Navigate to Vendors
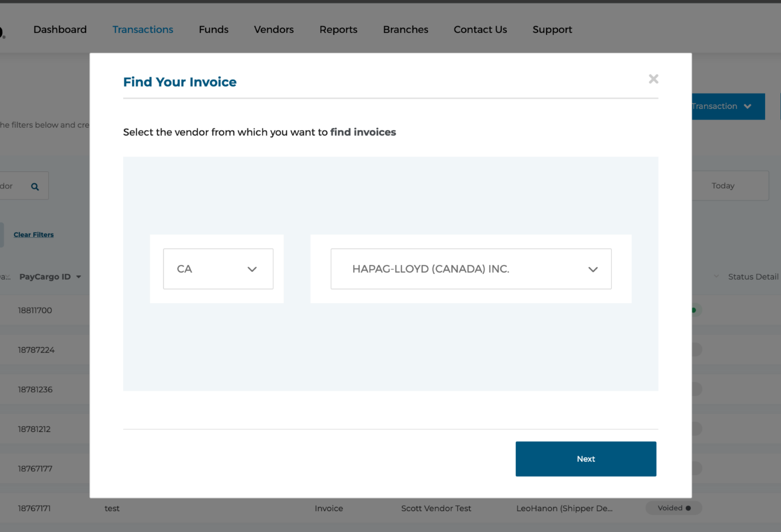Image resolution: width=781 pixels, height=532 pixels. (x=274, y=30)
